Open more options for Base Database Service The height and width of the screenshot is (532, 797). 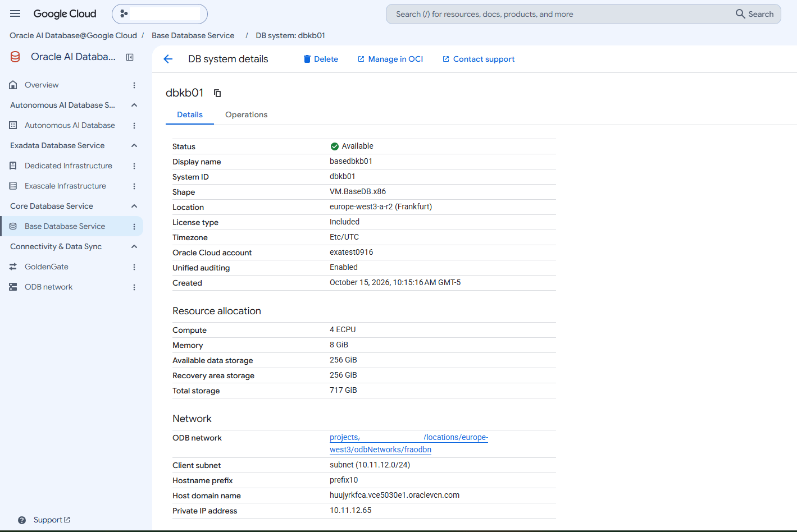pos(134,227)
